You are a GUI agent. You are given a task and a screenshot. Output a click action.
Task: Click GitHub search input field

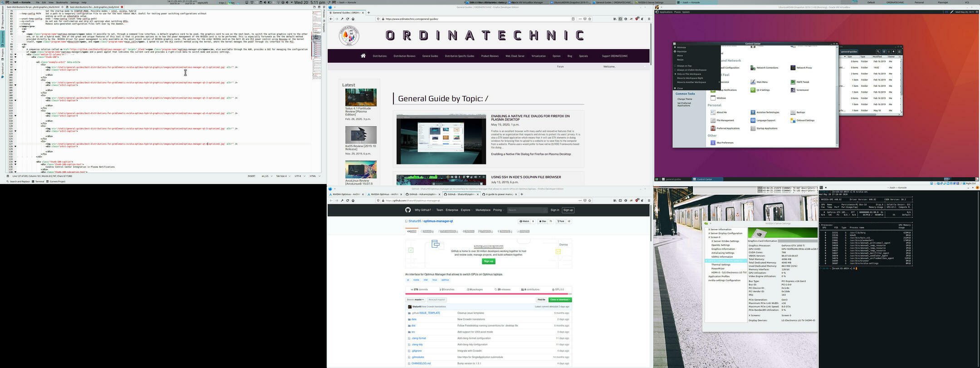point(527,210)
